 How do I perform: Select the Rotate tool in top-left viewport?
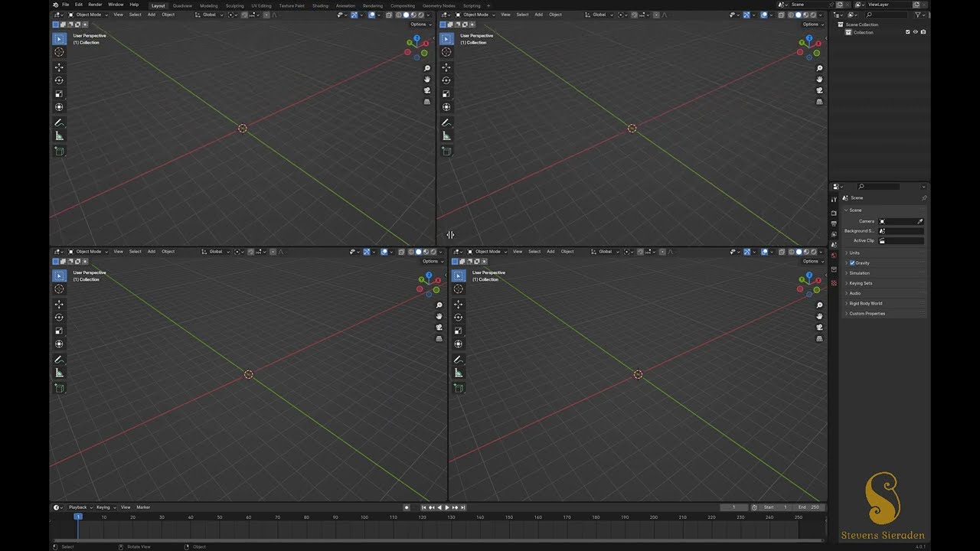[x=59, y=80]
